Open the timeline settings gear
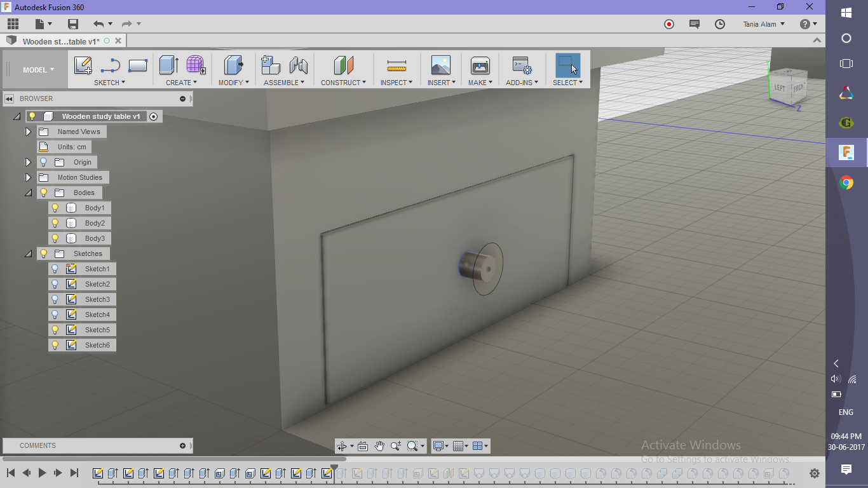 pos(815,473)
